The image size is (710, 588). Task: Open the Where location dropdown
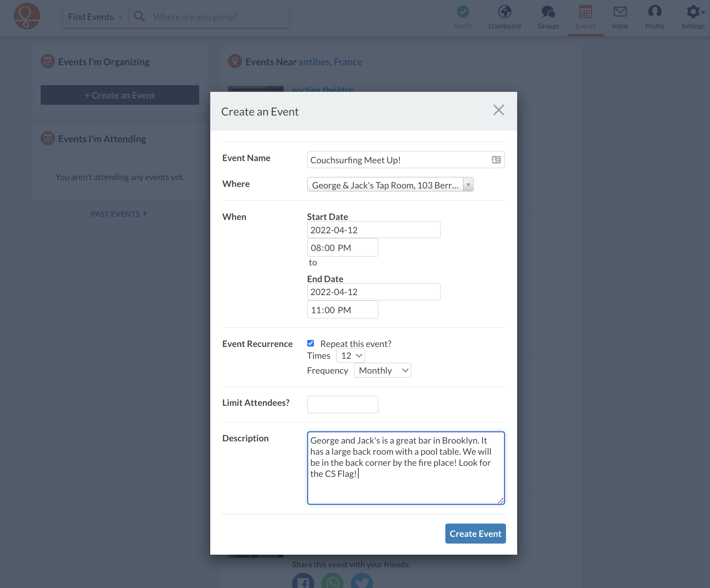390,184
